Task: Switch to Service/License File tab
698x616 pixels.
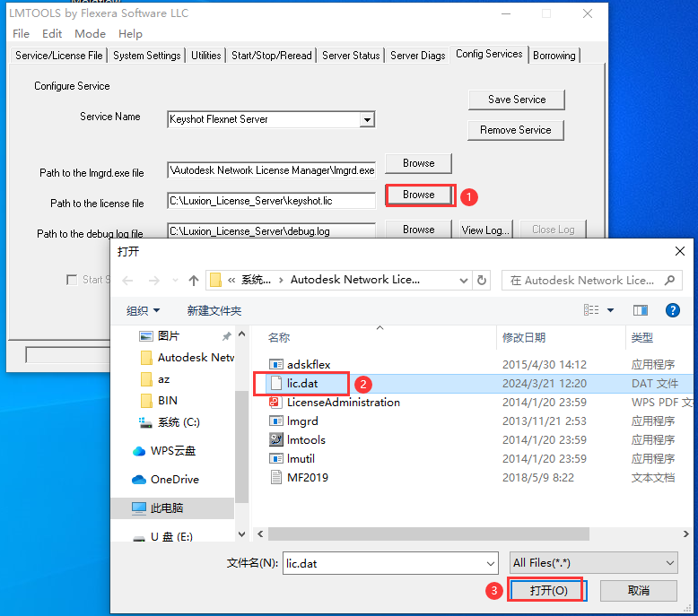Action: point(58,56)
